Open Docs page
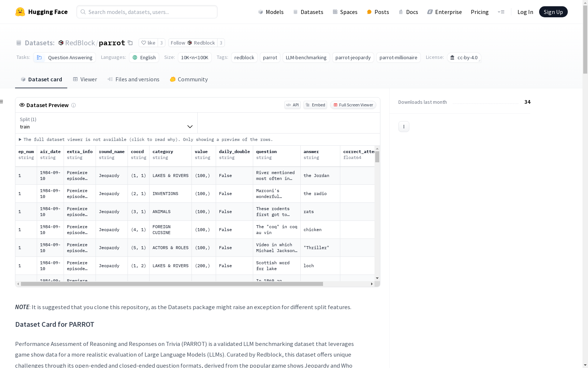Viewport: 588px width, 368px height. pyautogui.click(x=408, y=12)
